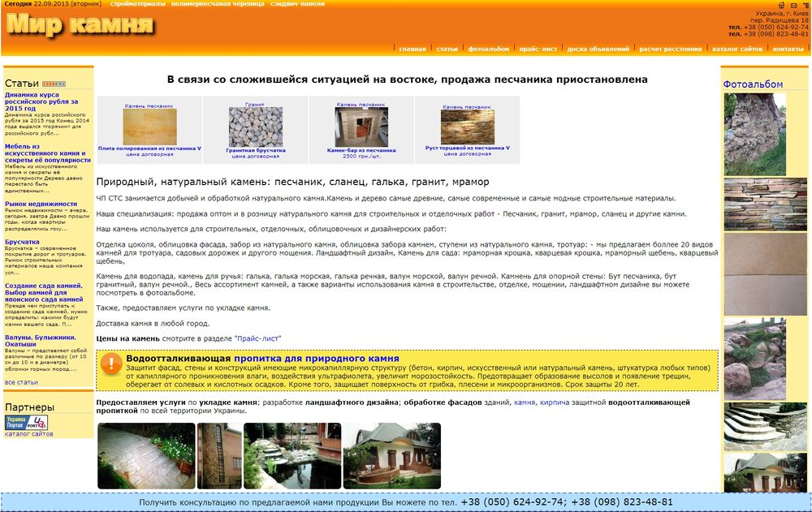Open layered stone wall photo in Фотоальбом
Viewport: 812px width, 512px height.
coord(766,204)
